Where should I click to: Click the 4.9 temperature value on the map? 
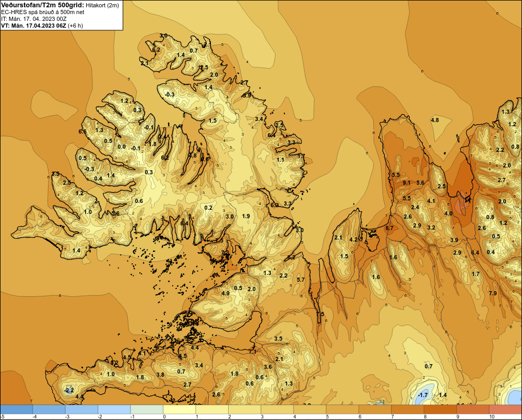tap(226, 293)
